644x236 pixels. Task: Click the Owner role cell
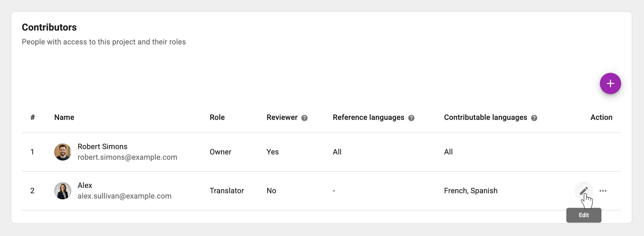220,152
